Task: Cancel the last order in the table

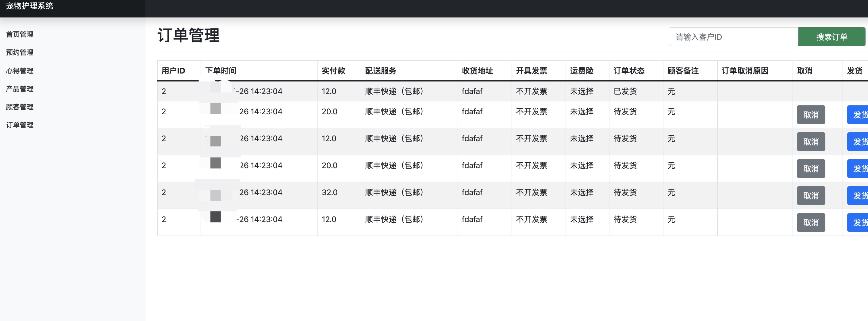Action: (811, 222)
